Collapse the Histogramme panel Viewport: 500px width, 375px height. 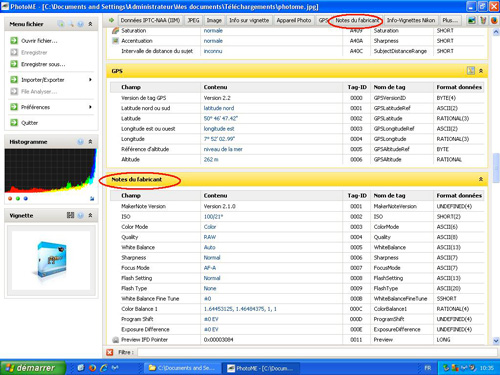90,142
